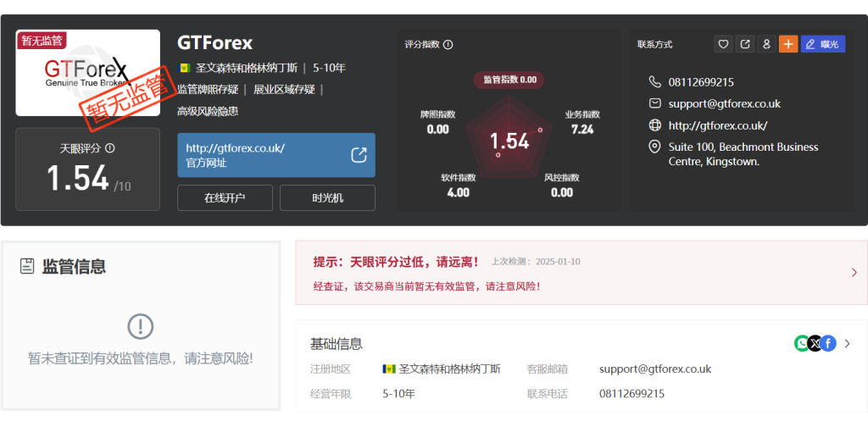Click the 暂无监管 red label on logo
The height and width of the screenshot is (427, 868).
pyautogui.click(x=42, y=41)
